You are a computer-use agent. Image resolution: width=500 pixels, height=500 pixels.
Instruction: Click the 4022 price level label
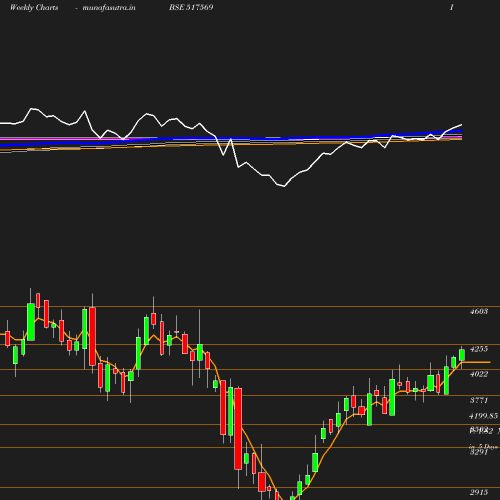pyautogui.click(x=479, y=374)
